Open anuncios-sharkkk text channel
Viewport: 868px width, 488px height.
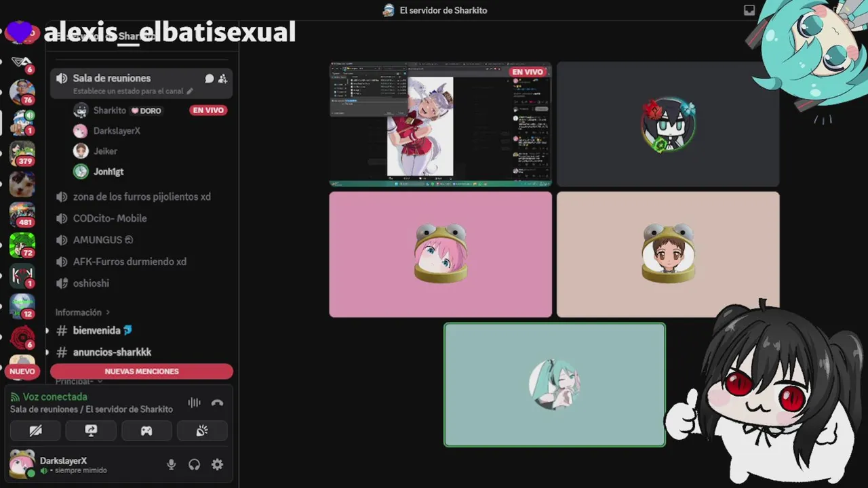pos(141,352)
